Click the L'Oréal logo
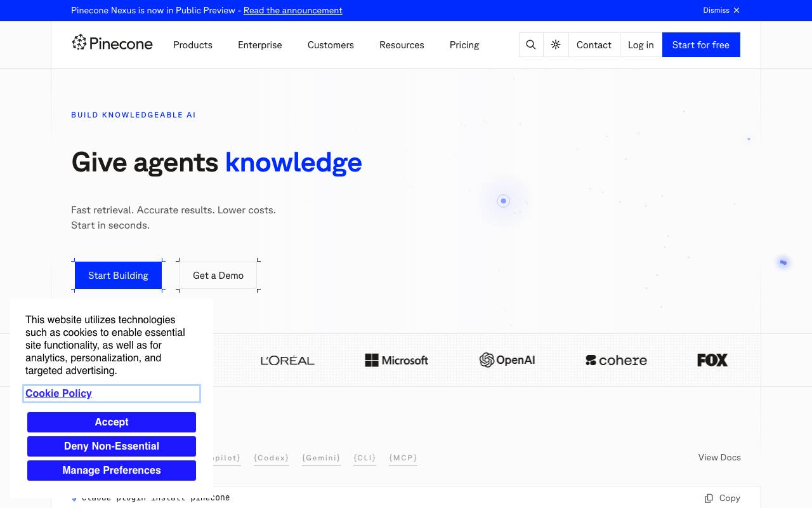Image resolution: width=812 pixels, height=508 pixels. (287, 360)
